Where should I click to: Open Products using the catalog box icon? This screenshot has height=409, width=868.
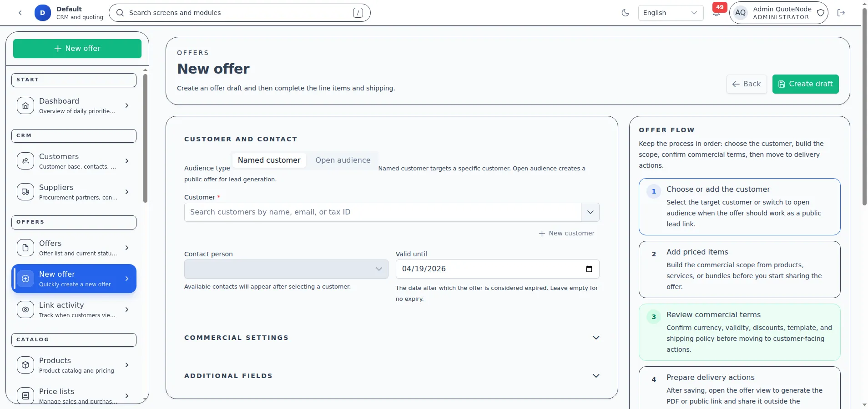(25, 365)
